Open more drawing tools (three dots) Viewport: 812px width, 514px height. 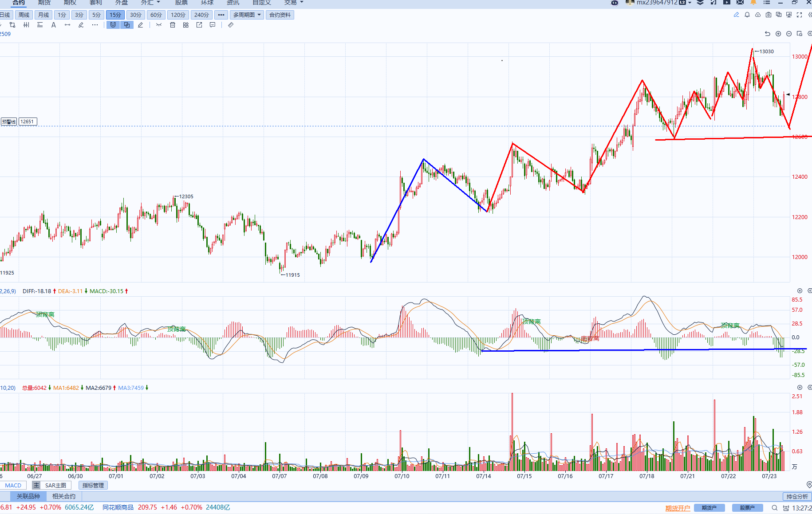tap(95, 25)
